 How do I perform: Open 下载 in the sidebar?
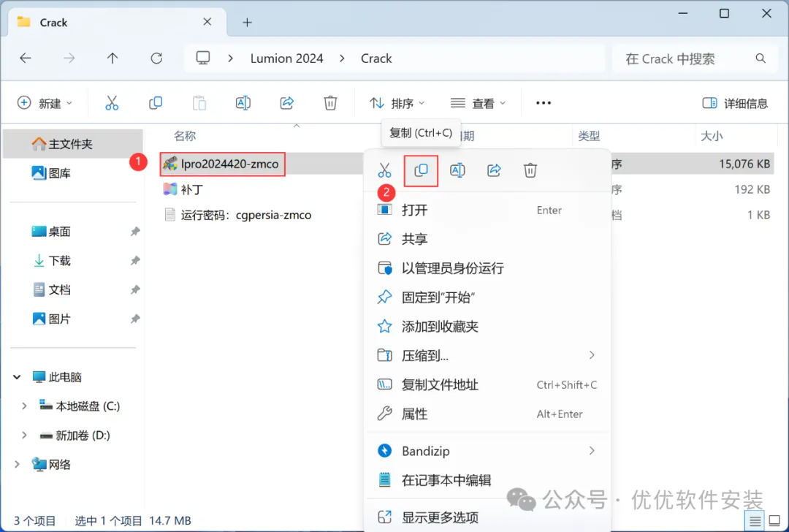tap(51, 261)
